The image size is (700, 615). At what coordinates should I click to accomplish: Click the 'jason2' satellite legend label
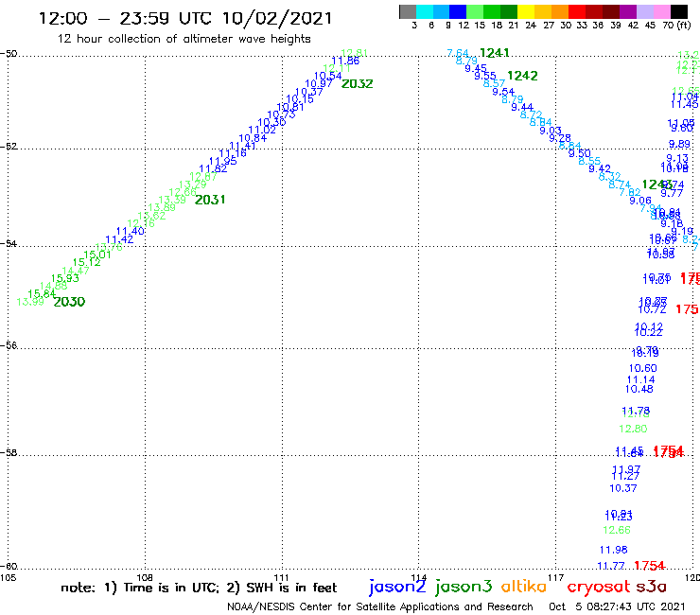point(397,587)
